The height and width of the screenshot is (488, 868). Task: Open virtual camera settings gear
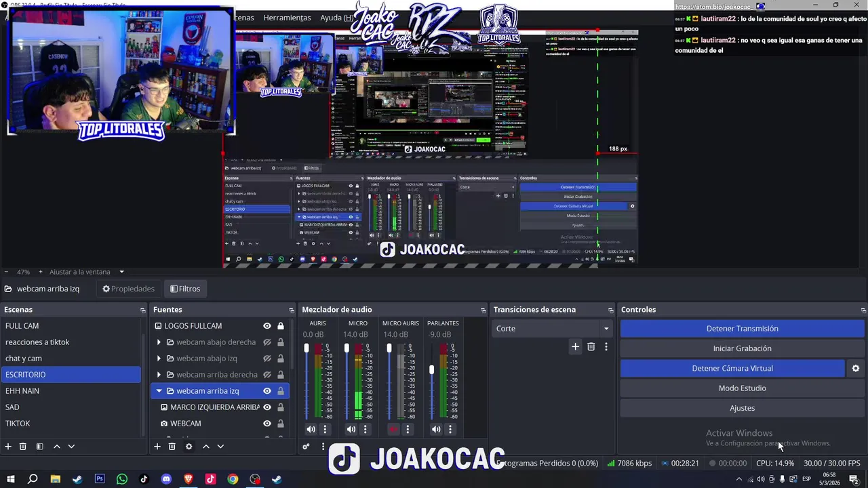(x=856, y=369)
